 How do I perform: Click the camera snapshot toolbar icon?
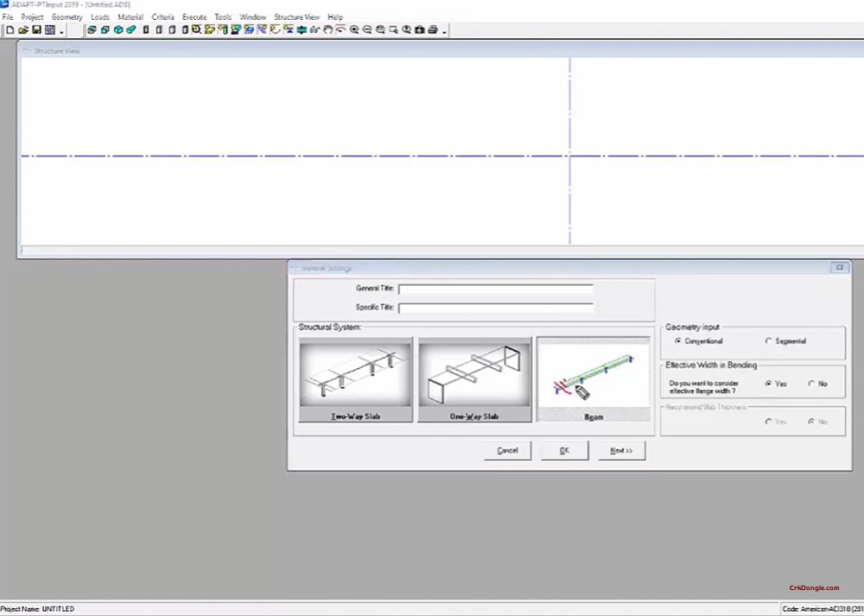419,30
